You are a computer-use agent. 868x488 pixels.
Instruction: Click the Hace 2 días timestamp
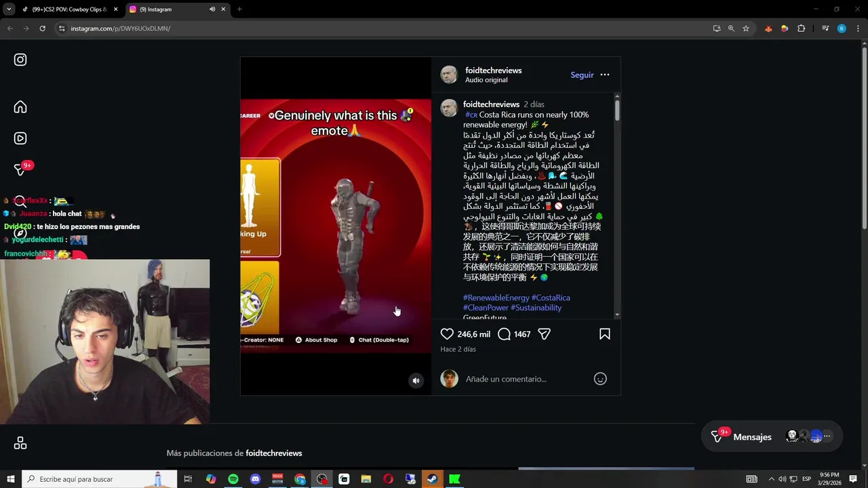pos(458,349)
